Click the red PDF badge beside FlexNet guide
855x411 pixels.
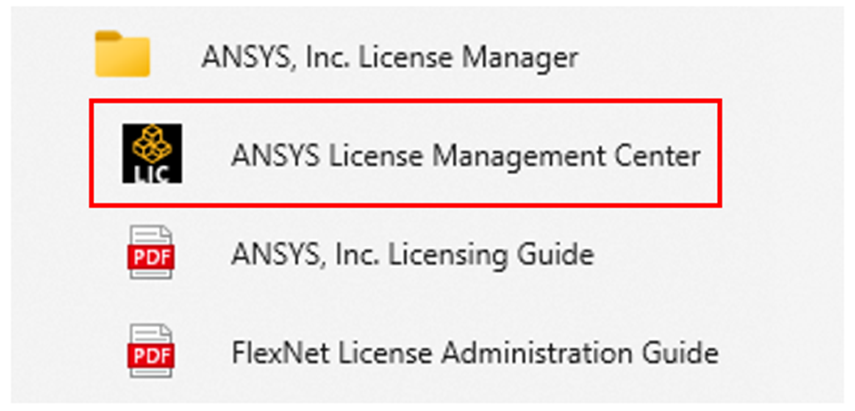click(152, 354)
